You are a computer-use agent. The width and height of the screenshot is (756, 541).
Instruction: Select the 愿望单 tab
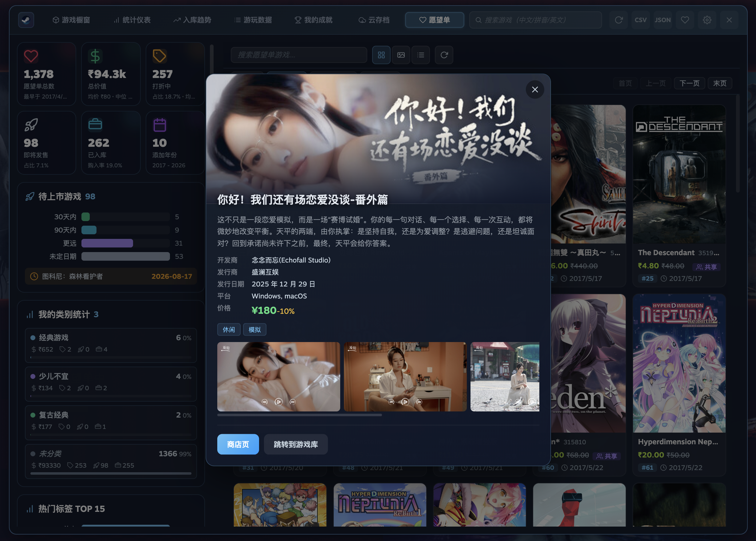(x=435, y=20)
